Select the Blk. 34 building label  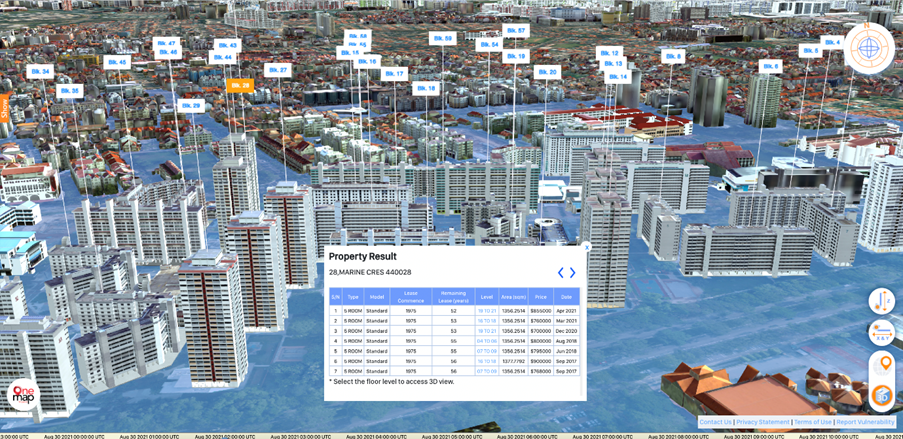click(x=40, y=71)
